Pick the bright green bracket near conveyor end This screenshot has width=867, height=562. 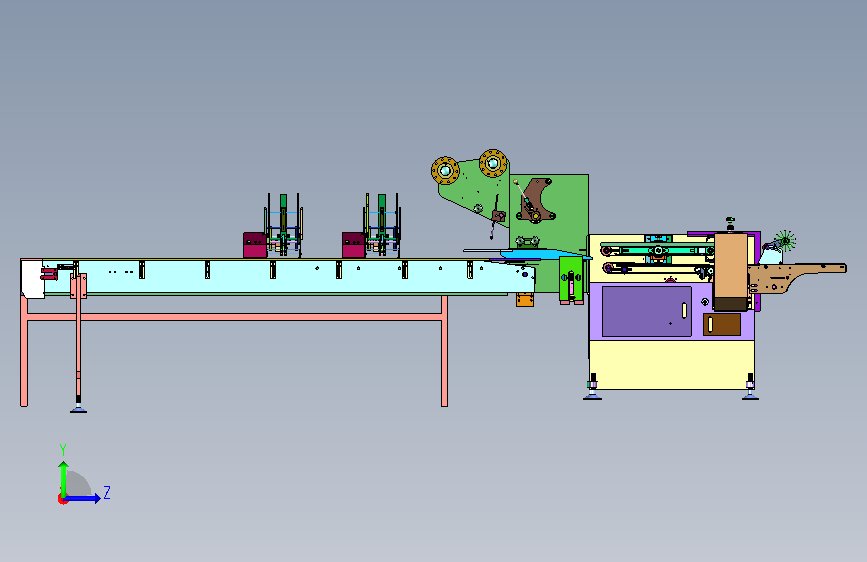tap(571, 279)
